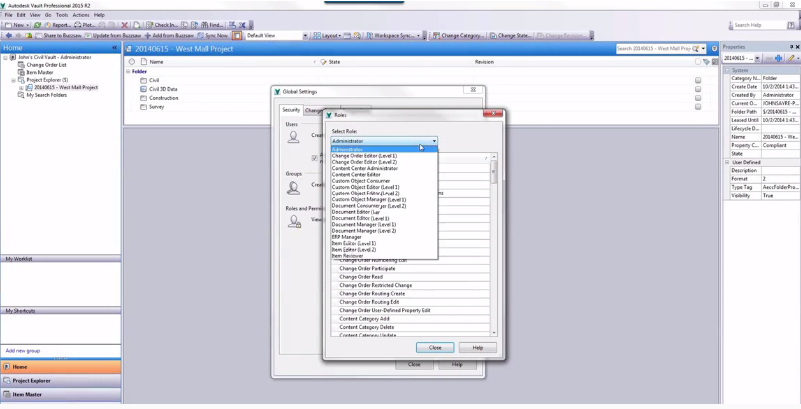
Task: Pin the Properties panel
Action: click(x=792, y=47)
